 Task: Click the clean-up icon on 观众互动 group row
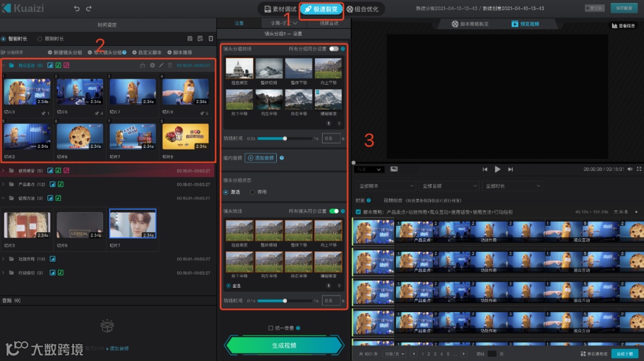143,65
